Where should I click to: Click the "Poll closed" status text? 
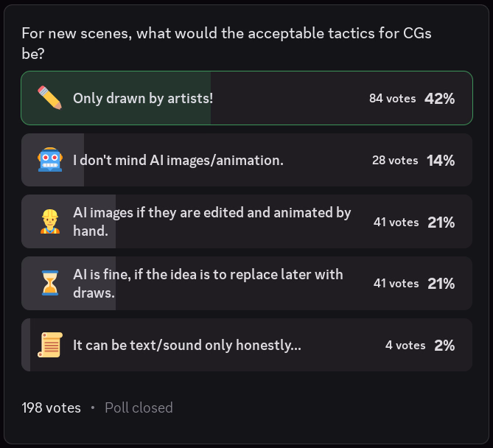pos(139,407)
